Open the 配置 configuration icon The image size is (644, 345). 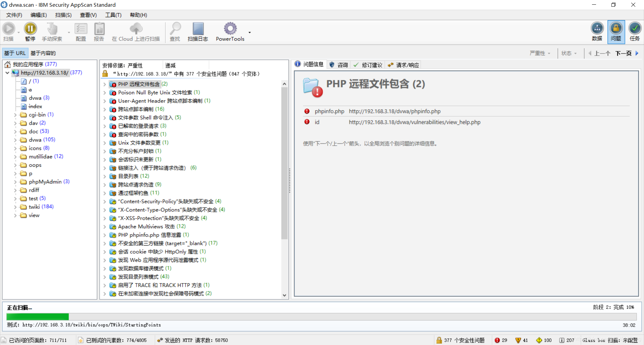click(81, 29)
